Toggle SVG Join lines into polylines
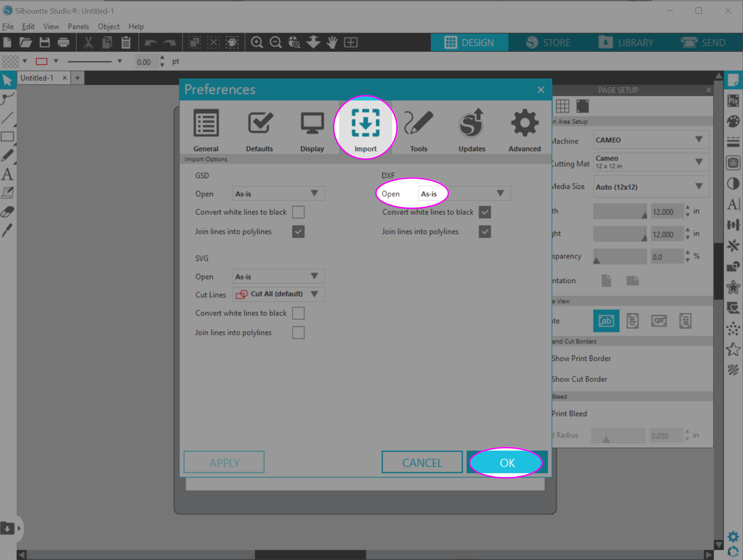 coord(298,332)
